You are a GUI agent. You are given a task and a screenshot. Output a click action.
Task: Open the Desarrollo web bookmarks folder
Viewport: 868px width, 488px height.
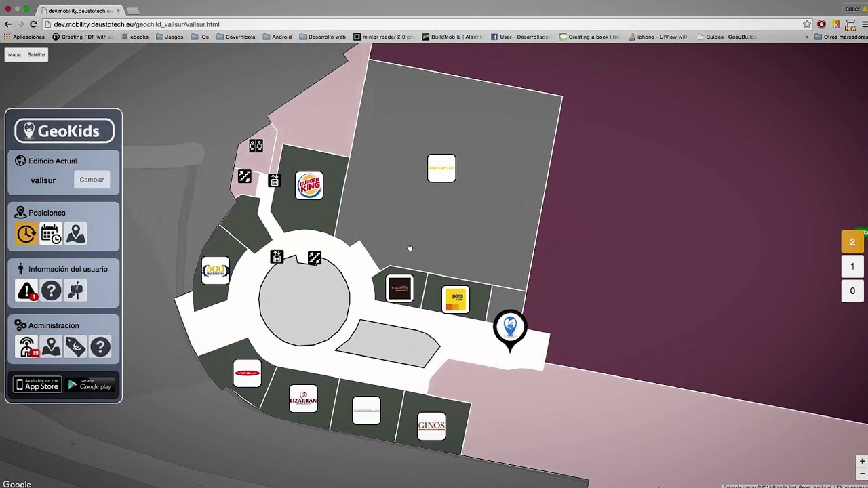tap(322, 37)
